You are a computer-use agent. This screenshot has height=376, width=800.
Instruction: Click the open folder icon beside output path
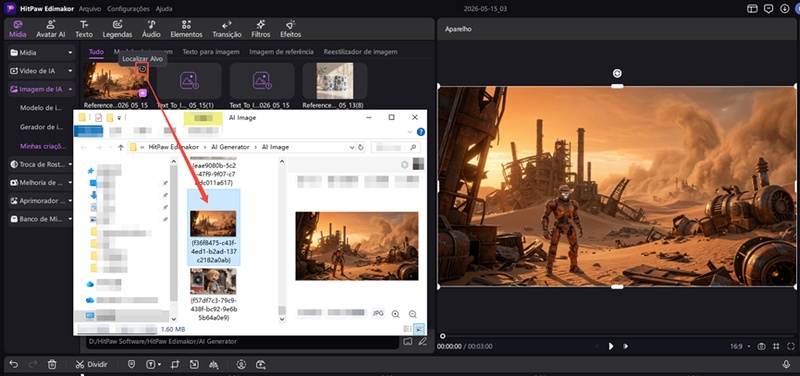pyautogui.click(x=407, y=341)
